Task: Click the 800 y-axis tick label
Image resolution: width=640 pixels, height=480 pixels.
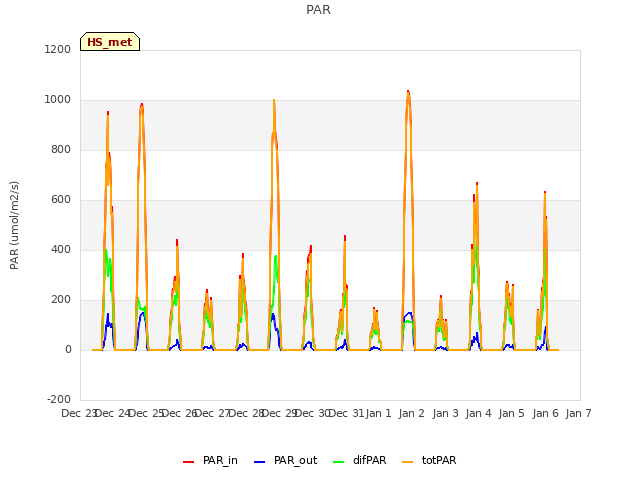Action: click(61, 149)
